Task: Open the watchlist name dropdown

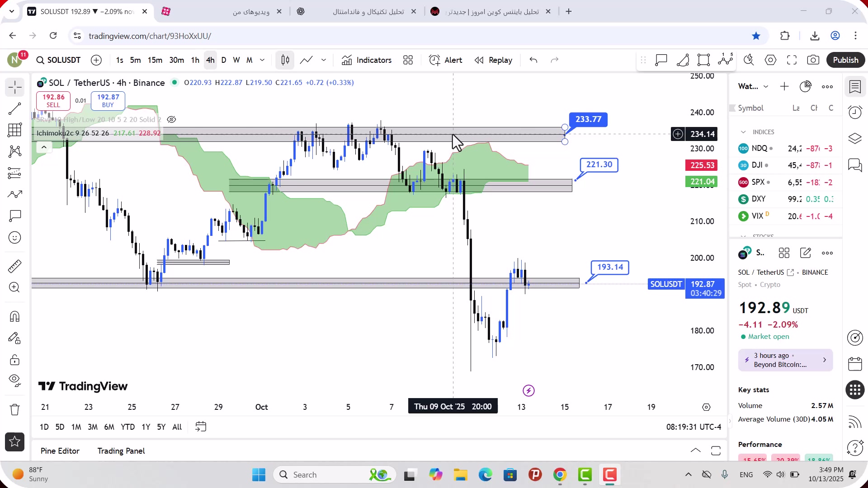Action: click(x=753, y=86)
